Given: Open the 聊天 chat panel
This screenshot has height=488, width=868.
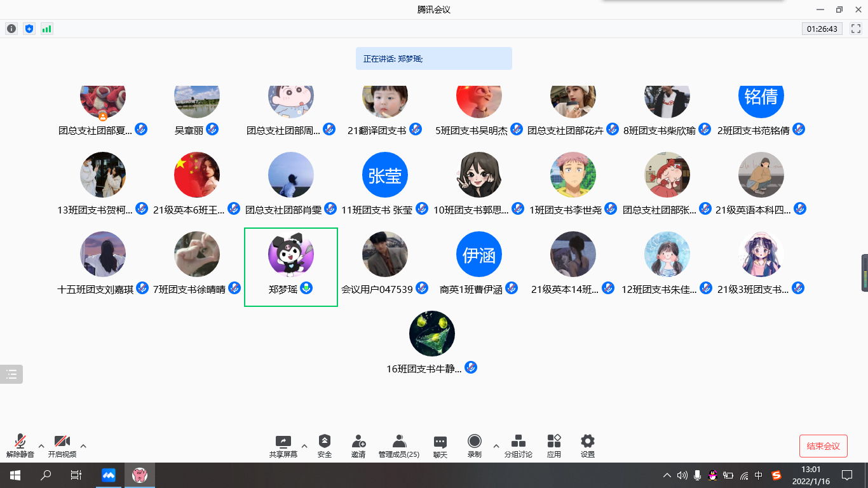Looking at the screenshot, I should [440, 446].
